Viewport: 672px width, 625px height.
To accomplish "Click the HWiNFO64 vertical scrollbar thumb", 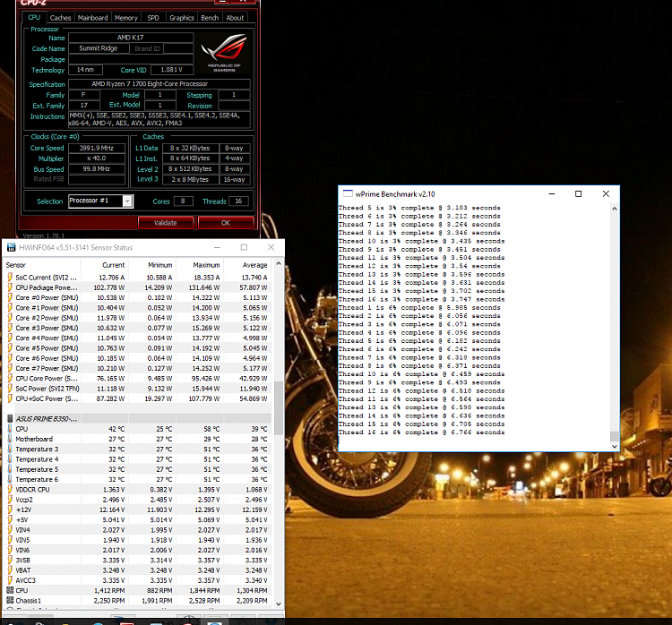I will [x=278, y=407].
